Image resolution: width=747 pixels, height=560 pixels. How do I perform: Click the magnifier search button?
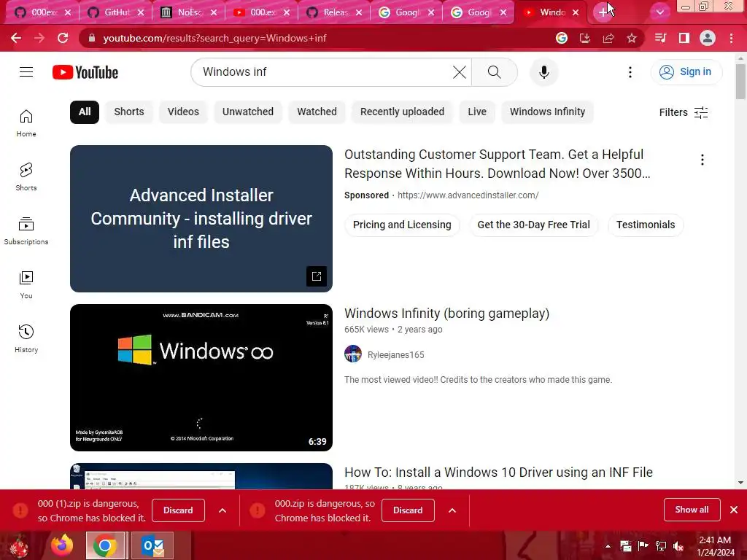point(495,72)
